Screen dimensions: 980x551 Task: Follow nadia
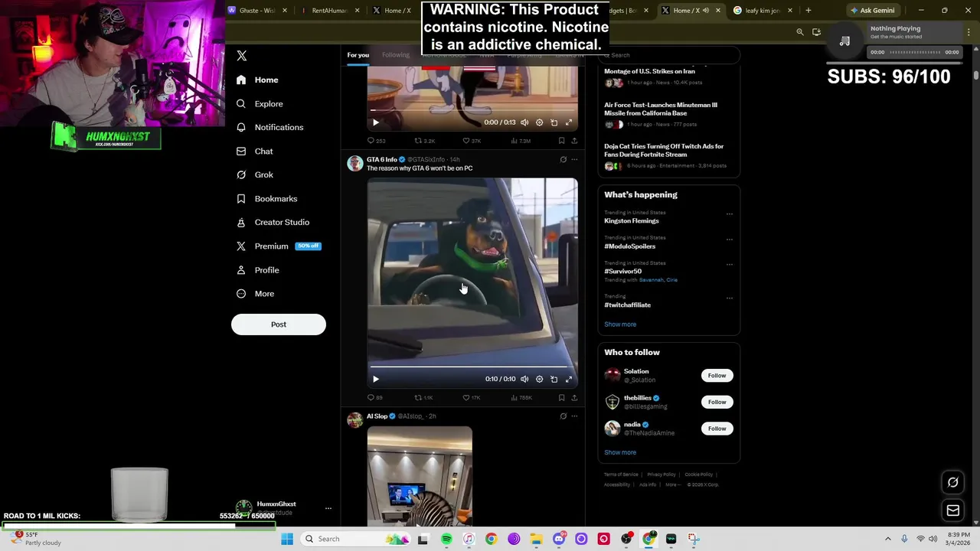[717, 429]
